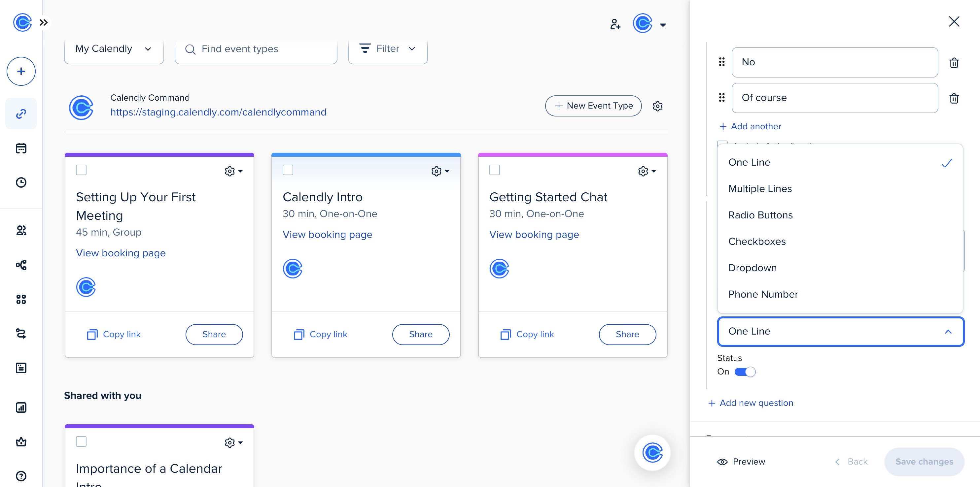Click Calendly Command profile avatar

click(81, 108)
